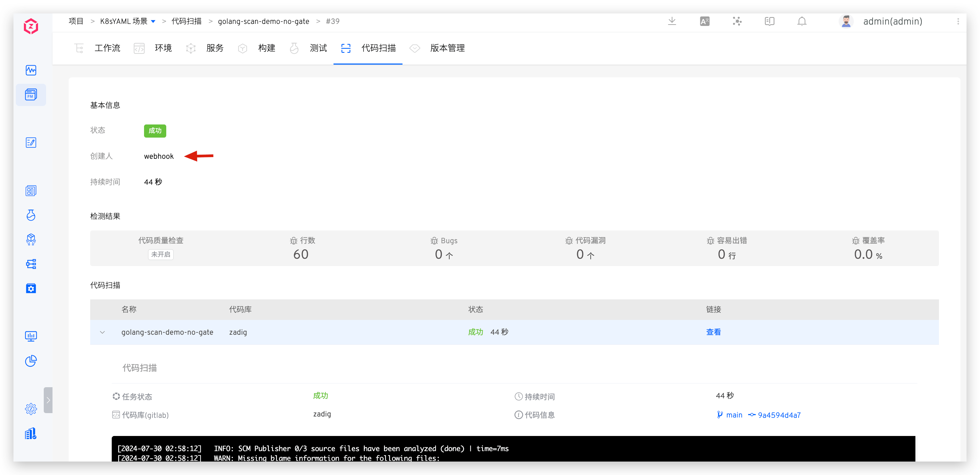Open the admin user vertical dots menu
980x475 pixels.
click(x=958, y=22)
